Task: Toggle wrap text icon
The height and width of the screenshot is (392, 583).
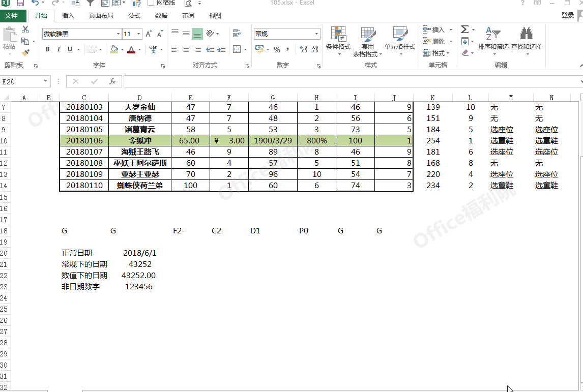Action: 237,34
